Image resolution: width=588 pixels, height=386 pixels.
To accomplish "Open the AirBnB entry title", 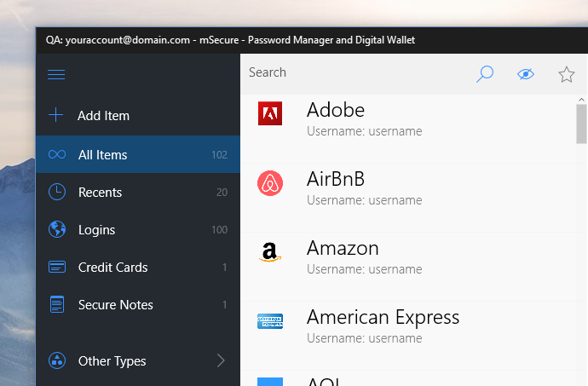I will click(336, 179).
